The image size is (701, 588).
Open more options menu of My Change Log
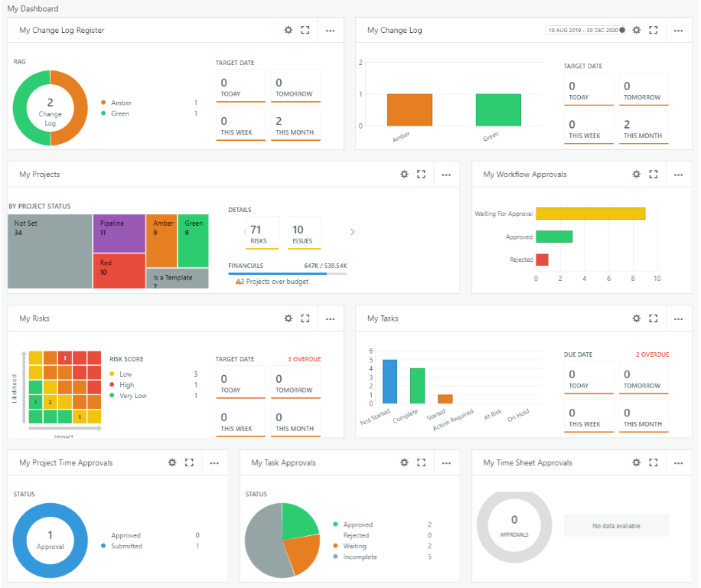679,31
